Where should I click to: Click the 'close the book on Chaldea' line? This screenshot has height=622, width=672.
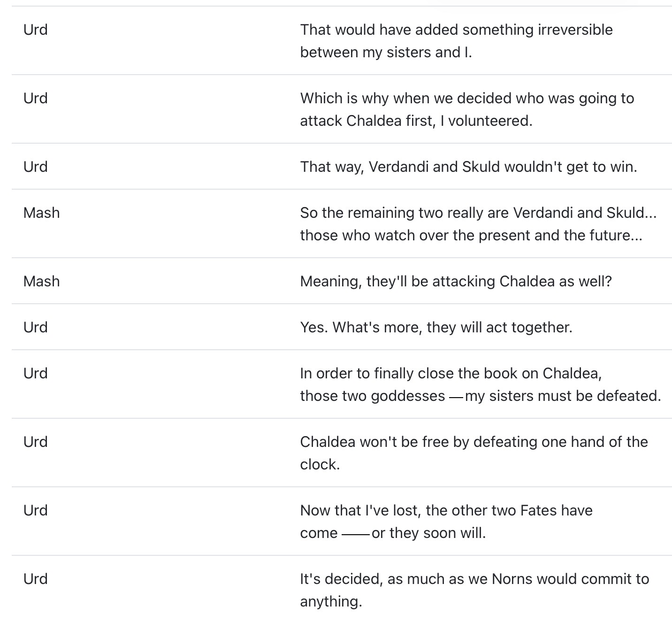(481, 384)
